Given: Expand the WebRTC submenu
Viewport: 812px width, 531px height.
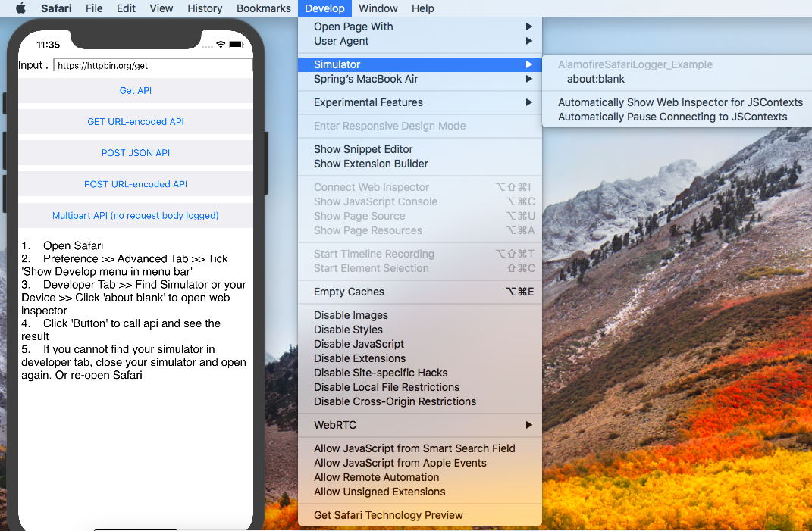Looking at the screenshot, I should coord(420,425).
